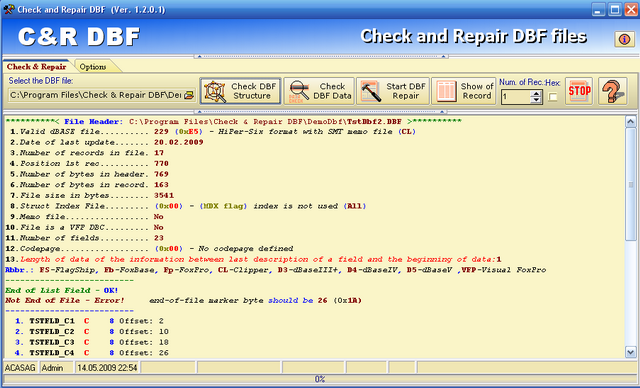Toggle the Hex checkbox
This screenshot has height=388, width=640.
553,97
